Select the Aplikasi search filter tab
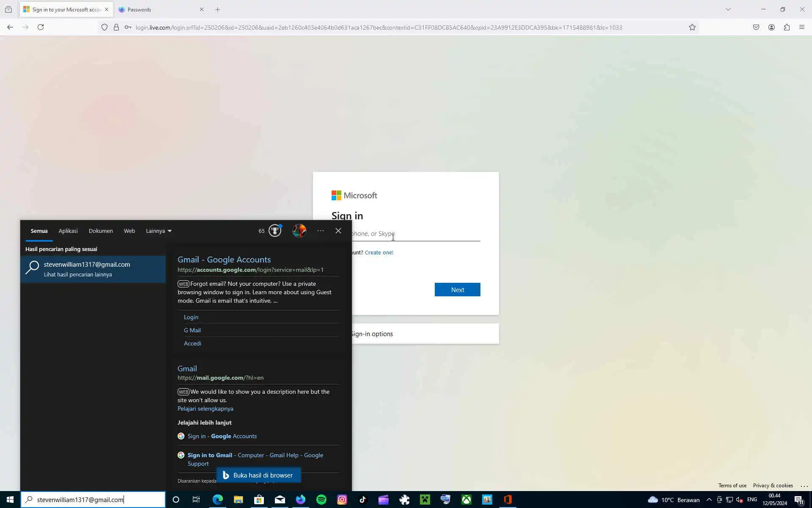Image resolution: width=812 pixels, height=508 pixels. [x=68, y=231]
